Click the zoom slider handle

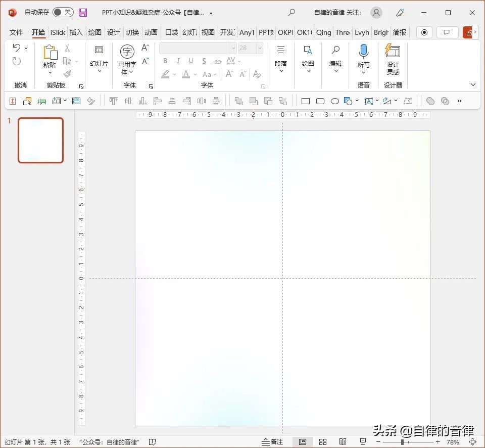point(402,442)
